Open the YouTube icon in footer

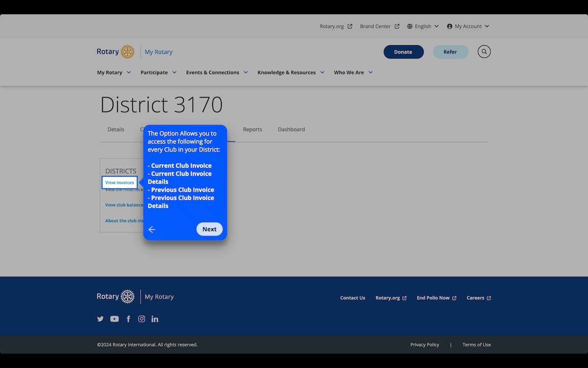[114, 319]
